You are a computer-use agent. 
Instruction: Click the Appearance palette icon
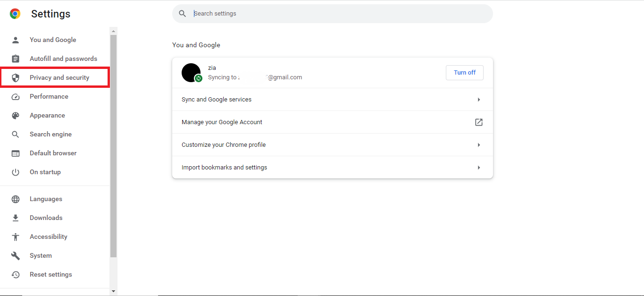point(16,116)
